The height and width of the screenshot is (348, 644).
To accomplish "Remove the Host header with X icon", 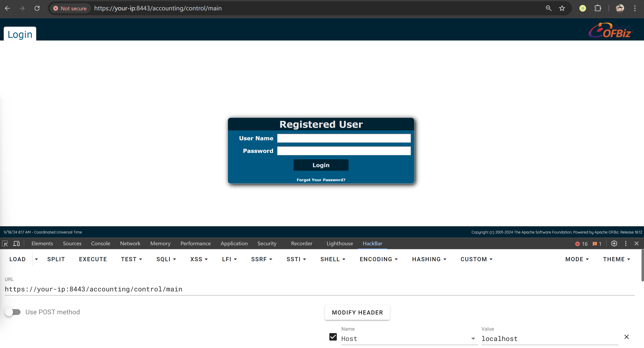I will click(626, 337).
